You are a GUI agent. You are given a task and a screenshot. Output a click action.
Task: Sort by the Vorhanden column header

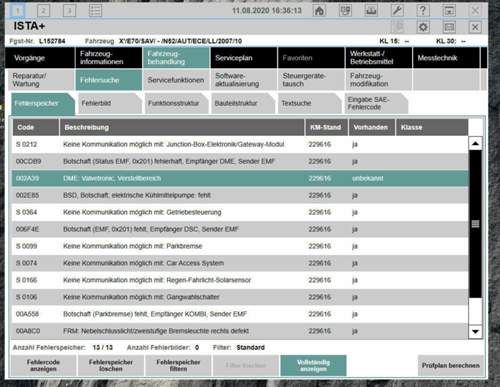point(372,127)
